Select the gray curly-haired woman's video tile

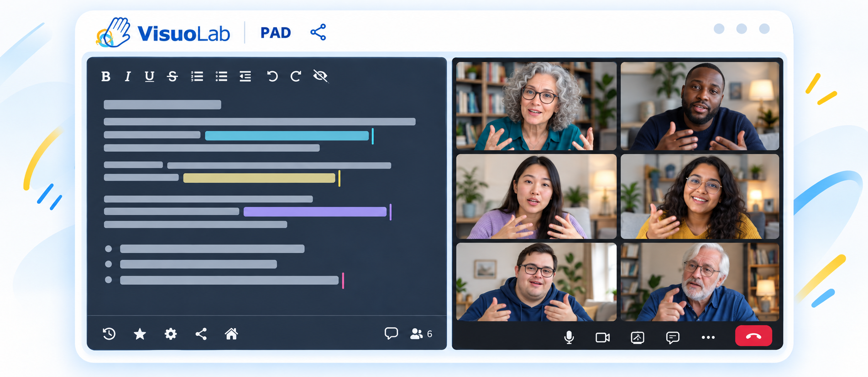pyautogui.click(x=536, y=106)
